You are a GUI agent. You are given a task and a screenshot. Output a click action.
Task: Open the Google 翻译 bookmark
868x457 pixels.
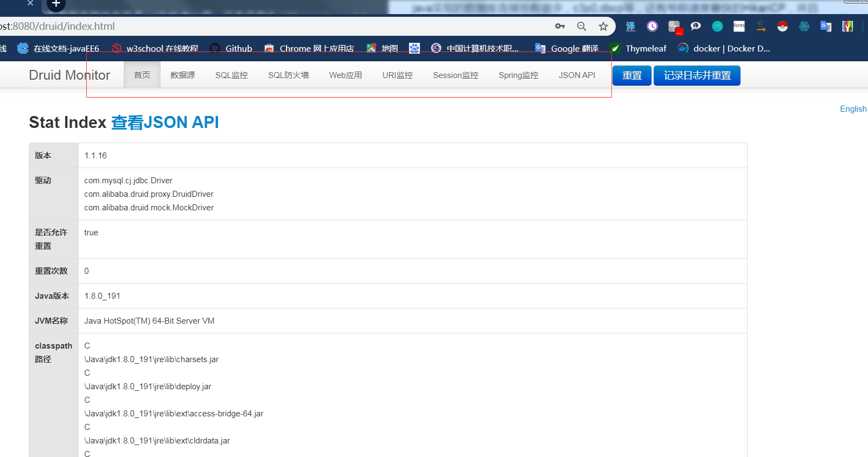(x=567, y=48)
